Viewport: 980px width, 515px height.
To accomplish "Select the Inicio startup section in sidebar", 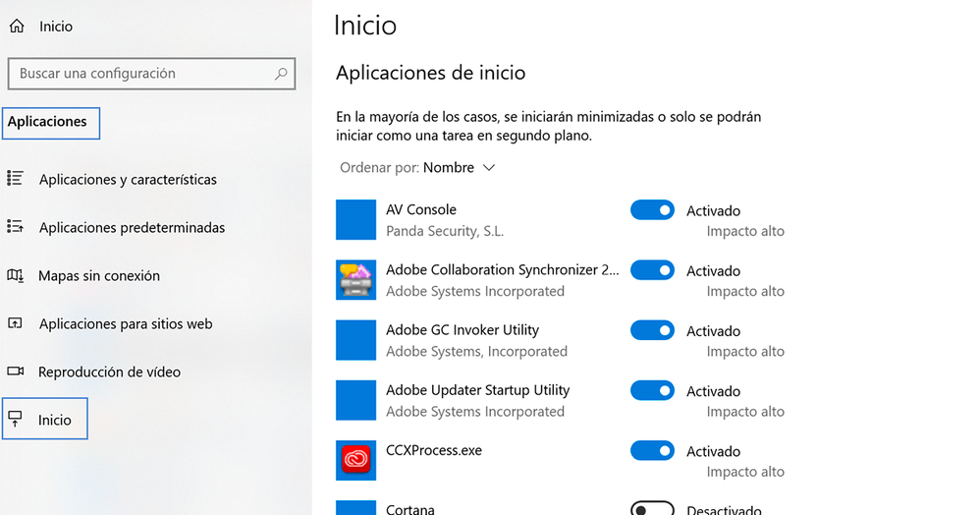I will click(x=45, y=419).
